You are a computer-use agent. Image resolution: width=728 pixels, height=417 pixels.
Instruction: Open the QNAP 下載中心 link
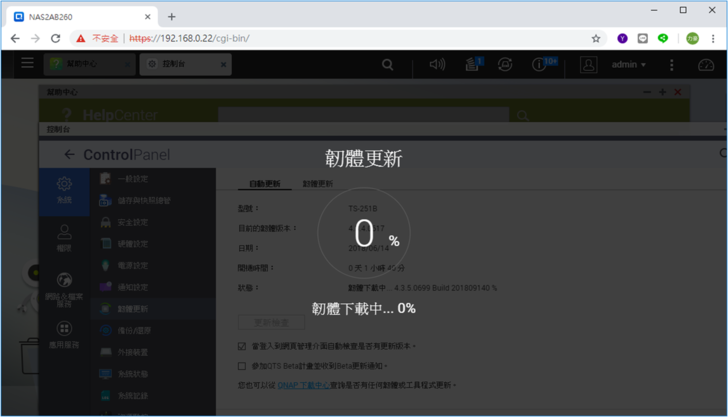pyautogui.click(x=308, y=384)
